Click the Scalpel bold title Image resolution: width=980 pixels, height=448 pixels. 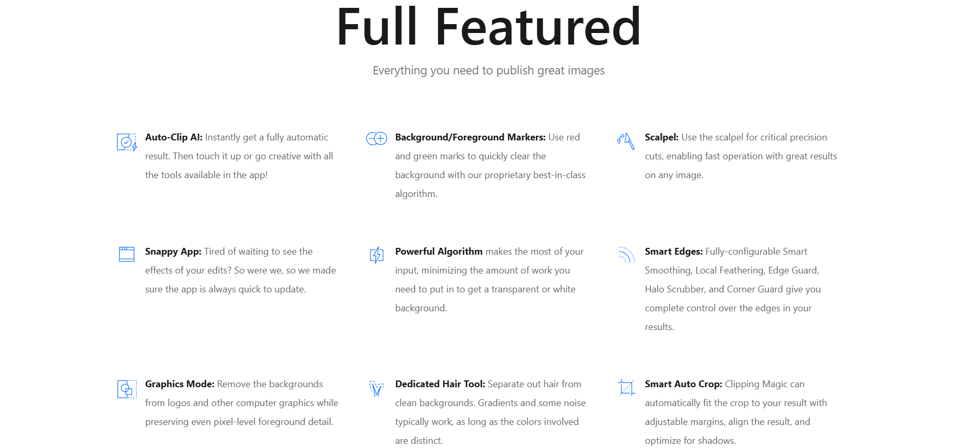661,137
